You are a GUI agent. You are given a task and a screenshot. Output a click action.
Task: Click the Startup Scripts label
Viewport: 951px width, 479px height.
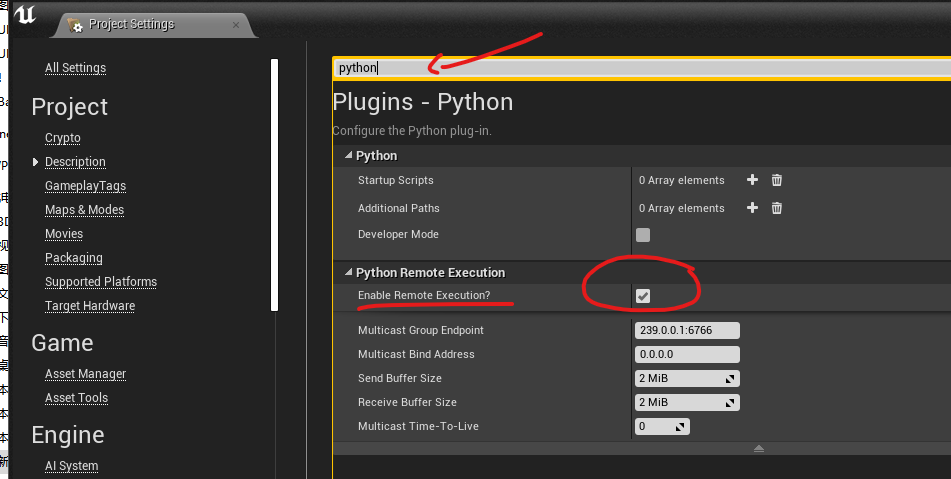395,180
